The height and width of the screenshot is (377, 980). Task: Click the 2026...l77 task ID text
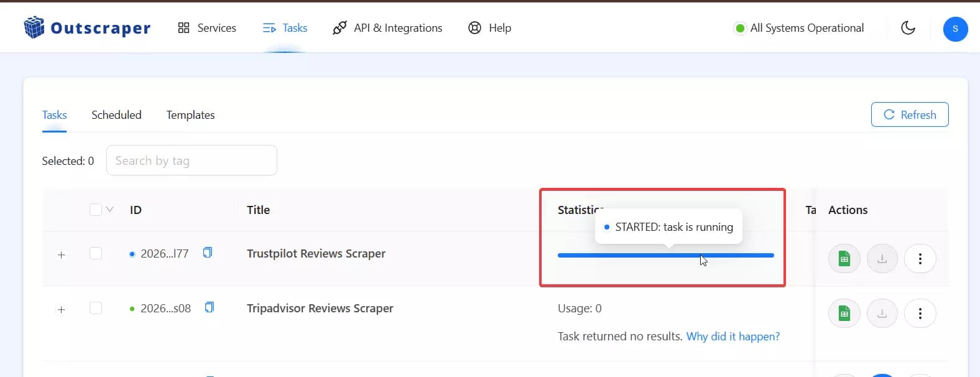tap(164, 253)
